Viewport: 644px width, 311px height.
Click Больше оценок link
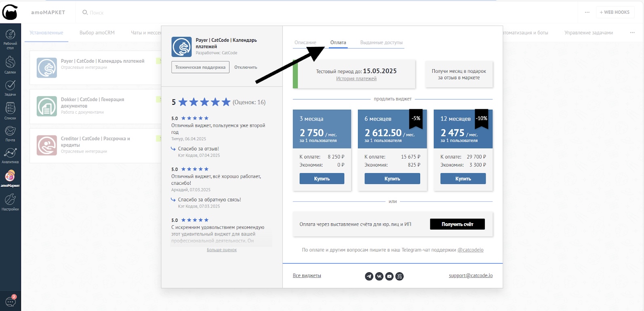(222, 250)
